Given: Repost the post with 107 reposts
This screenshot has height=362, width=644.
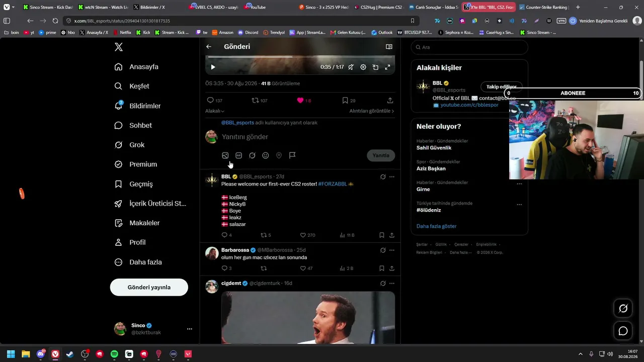Looking at the screenshot, I should tap(260, 101).
